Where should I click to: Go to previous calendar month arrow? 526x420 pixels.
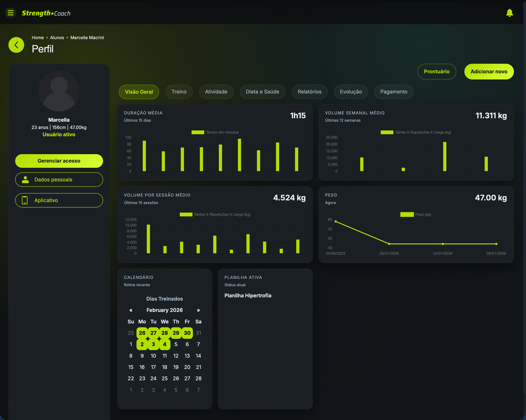coord(131,310)
